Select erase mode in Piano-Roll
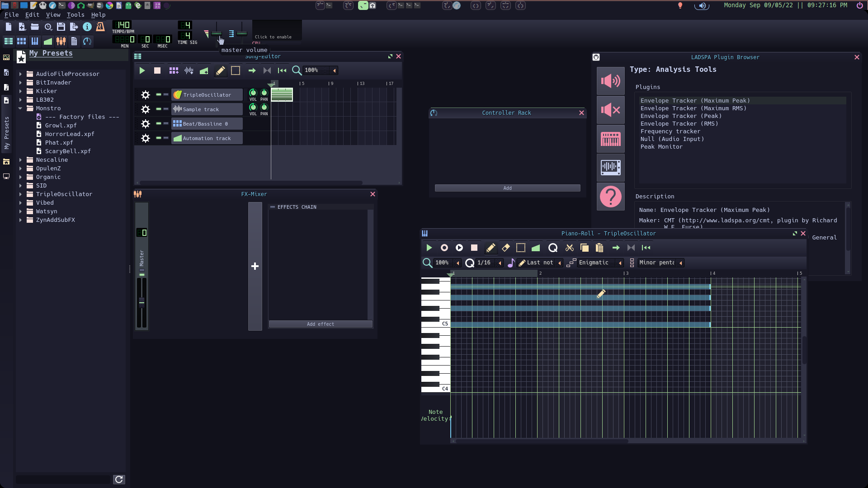This screenshot has width=868, height=488. (506, 248)
